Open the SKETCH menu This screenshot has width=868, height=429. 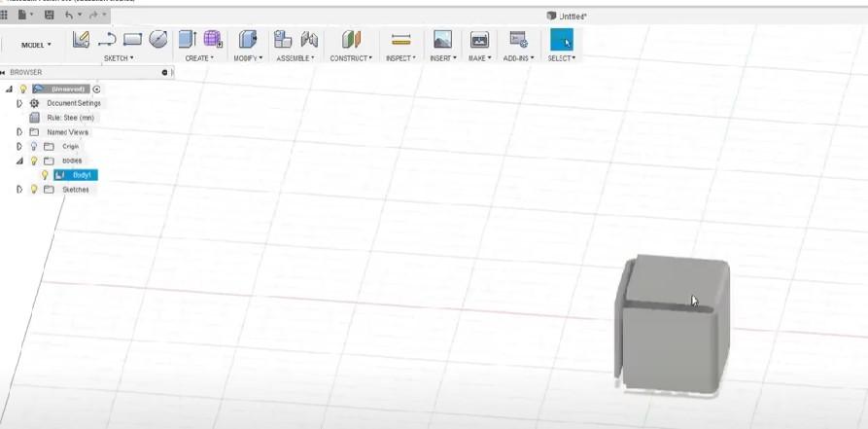click(x=119, y=58)
